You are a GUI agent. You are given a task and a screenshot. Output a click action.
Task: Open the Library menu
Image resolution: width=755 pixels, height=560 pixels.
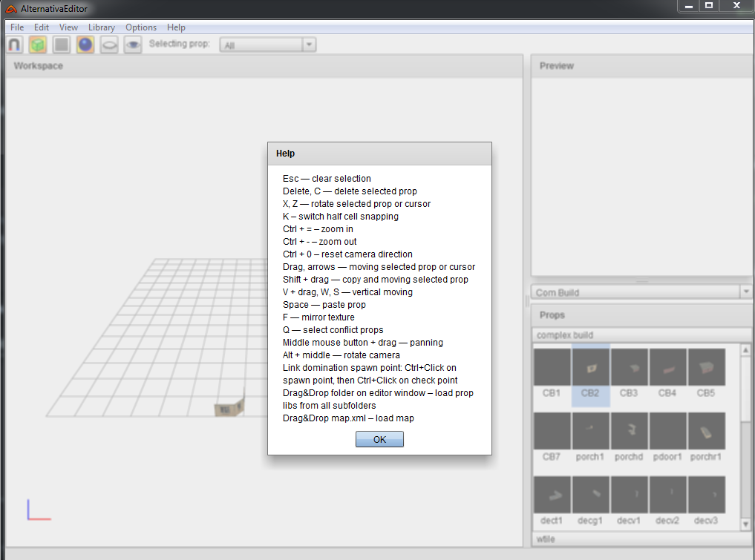point(101,27)
